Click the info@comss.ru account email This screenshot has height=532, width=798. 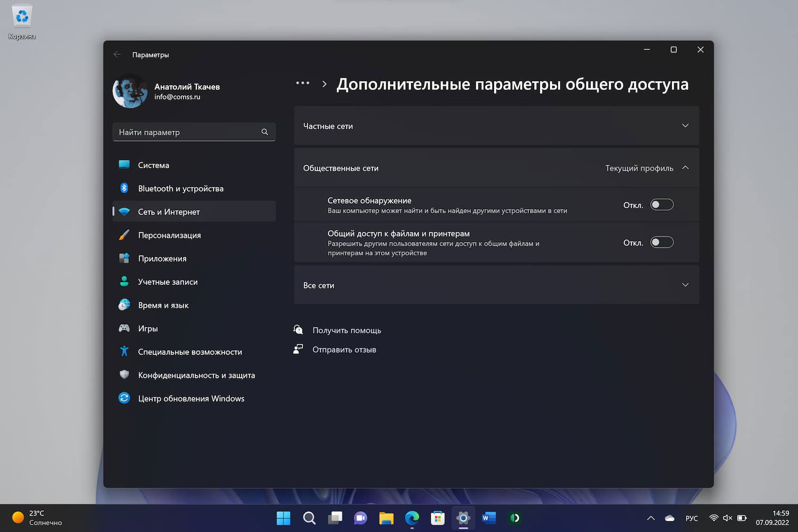click(177, 97)
